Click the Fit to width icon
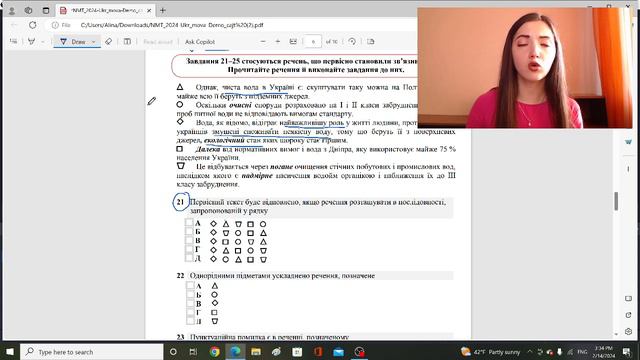Viewport: 640px width, 360px height. pyautogui.click(x=293, y=42)
